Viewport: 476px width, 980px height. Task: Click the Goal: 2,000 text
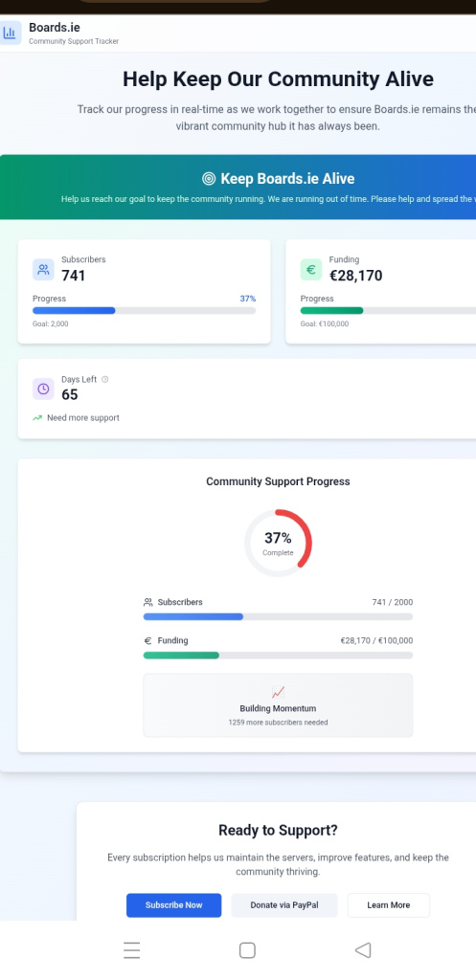tap(51, 323)
